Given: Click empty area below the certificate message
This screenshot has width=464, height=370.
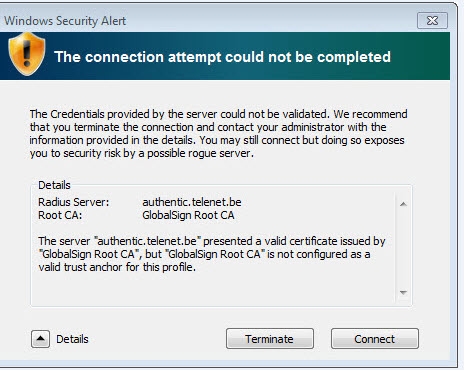Looking at the screenshot, I should (213, 288).
